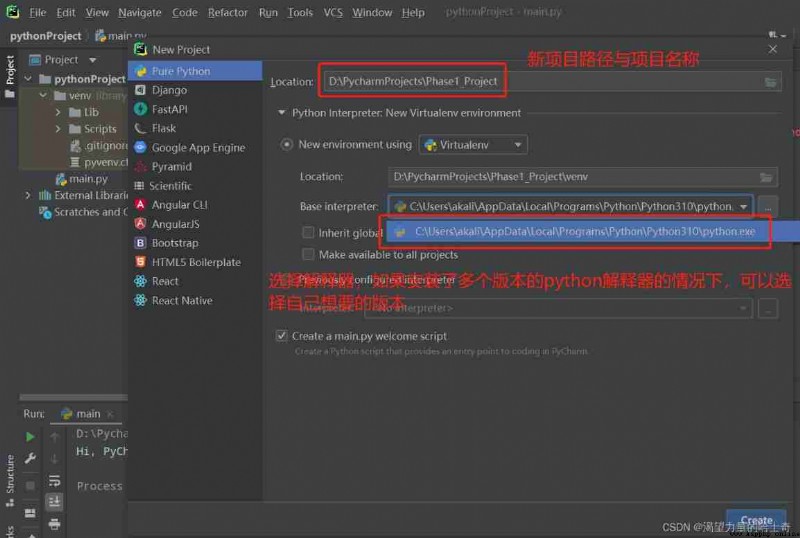Click the project Location path field
Screen dimensions: 800x538
(544, 82)
